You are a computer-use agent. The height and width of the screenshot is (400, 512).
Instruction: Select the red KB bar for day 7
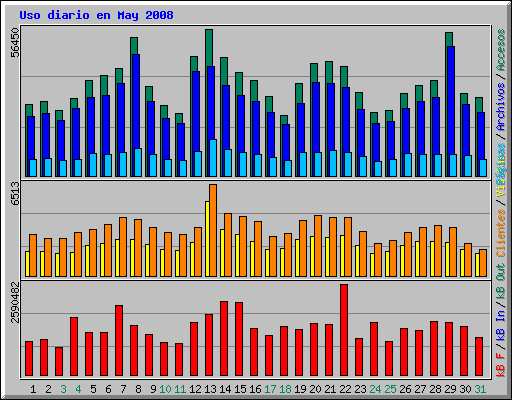(x=119, y=340)
